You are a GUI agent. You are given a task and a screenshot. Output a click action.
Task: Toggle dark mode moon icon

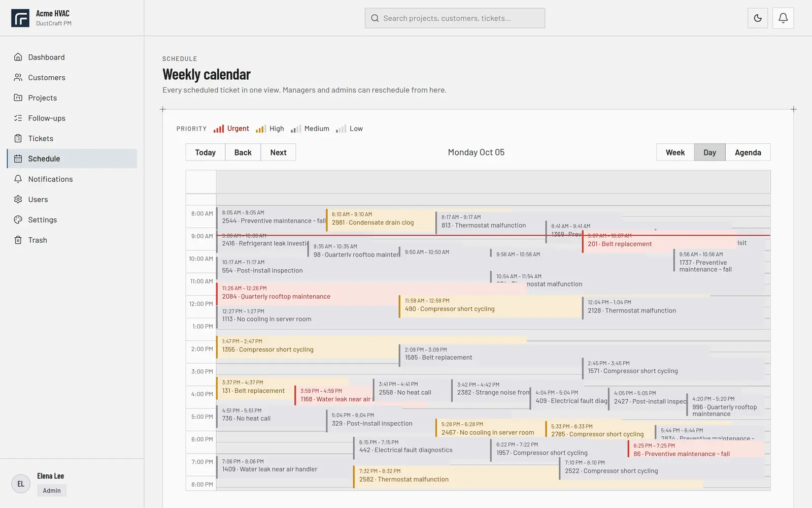[x=758, y=18]
